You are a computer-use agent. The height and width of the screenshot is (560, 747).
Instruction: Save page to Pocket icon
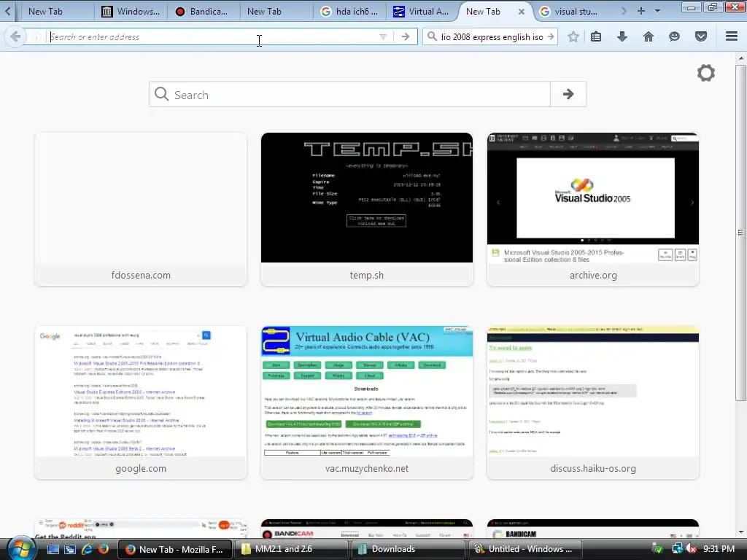coord(701,36)
